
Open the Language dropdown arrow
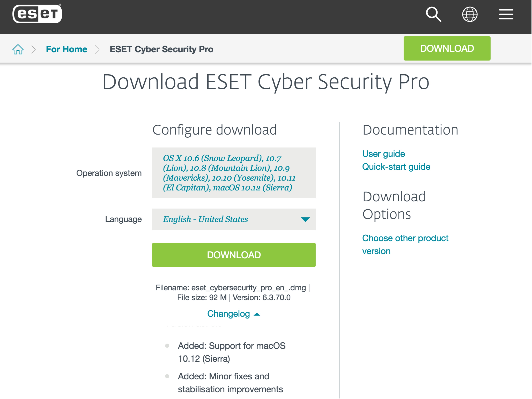point(305,219)
